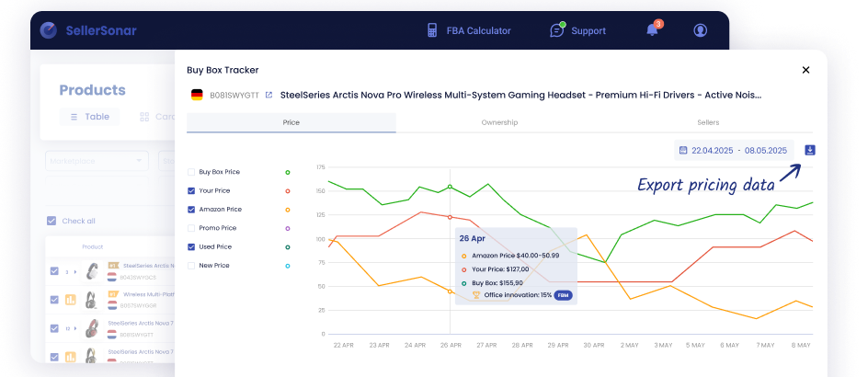This screenshot has width=868, height=377.
Task: Close the Buy Box Tracker dialog
Action: 805,70
